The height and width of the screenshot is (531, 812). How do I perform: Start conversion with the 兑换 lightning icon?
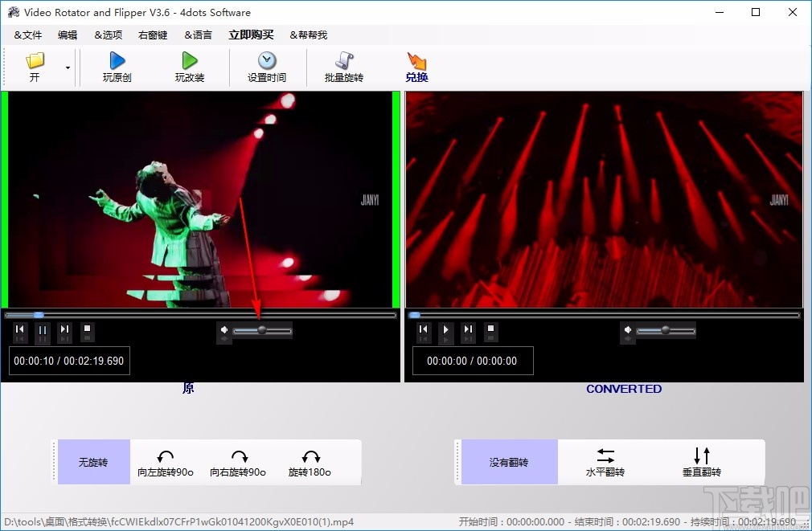pos(416,66)
